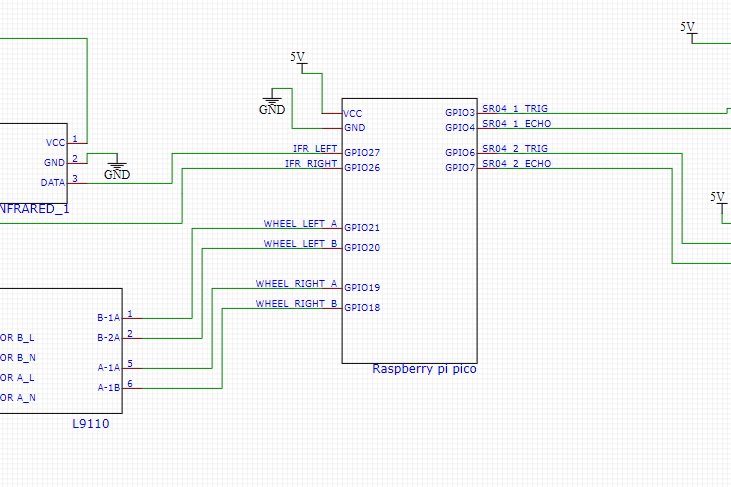Click pin number 6 next to A-1B

tap(130, 384)
